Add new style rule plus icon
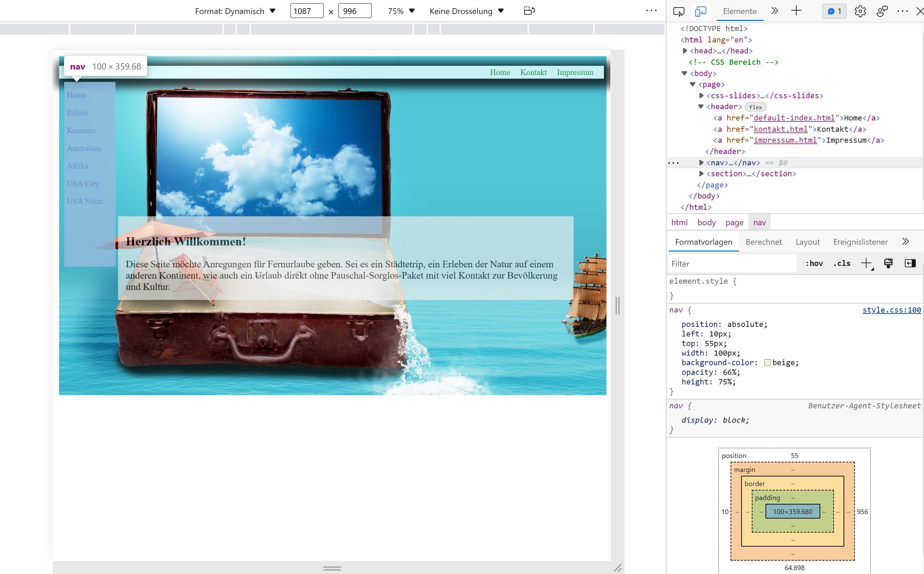Viewport: 924px width, 574px height. click(866, 264)
